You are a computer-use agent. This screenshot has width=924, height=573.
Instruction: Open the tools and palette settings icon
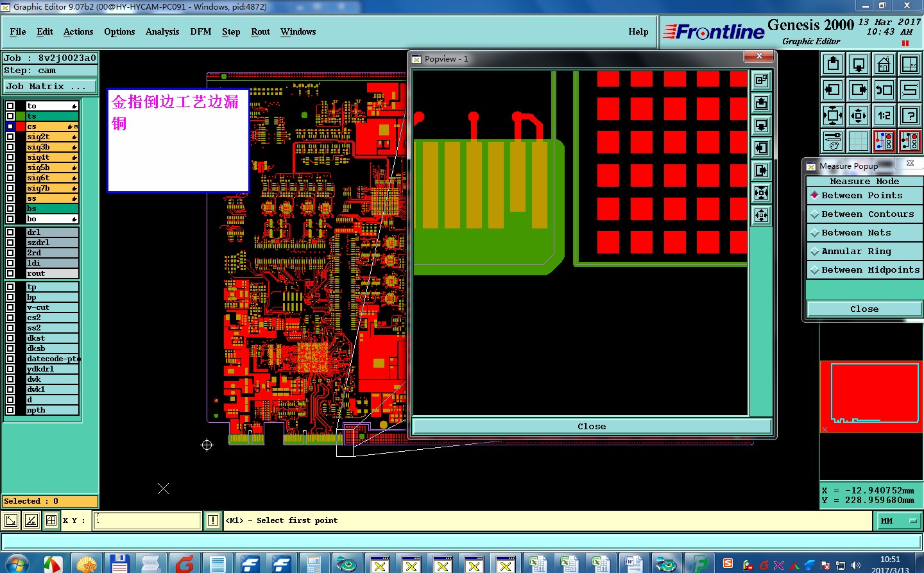coord(833,141)
